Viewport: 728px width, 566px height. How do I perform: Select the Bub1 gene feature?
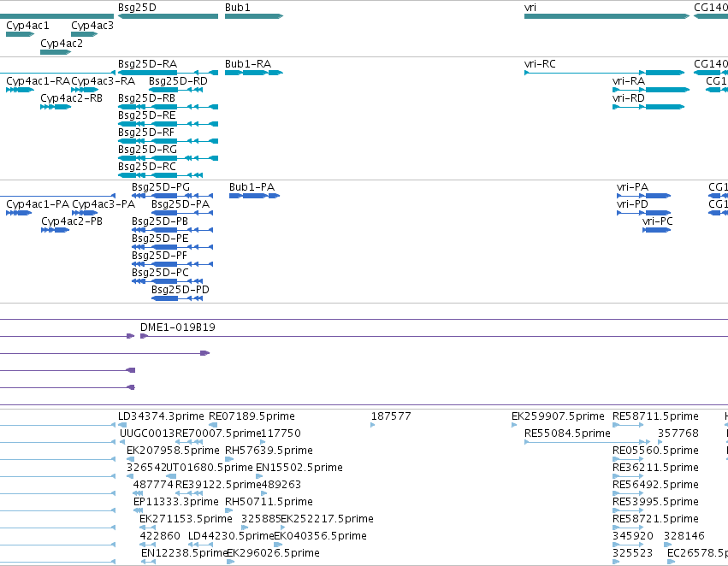254,16
